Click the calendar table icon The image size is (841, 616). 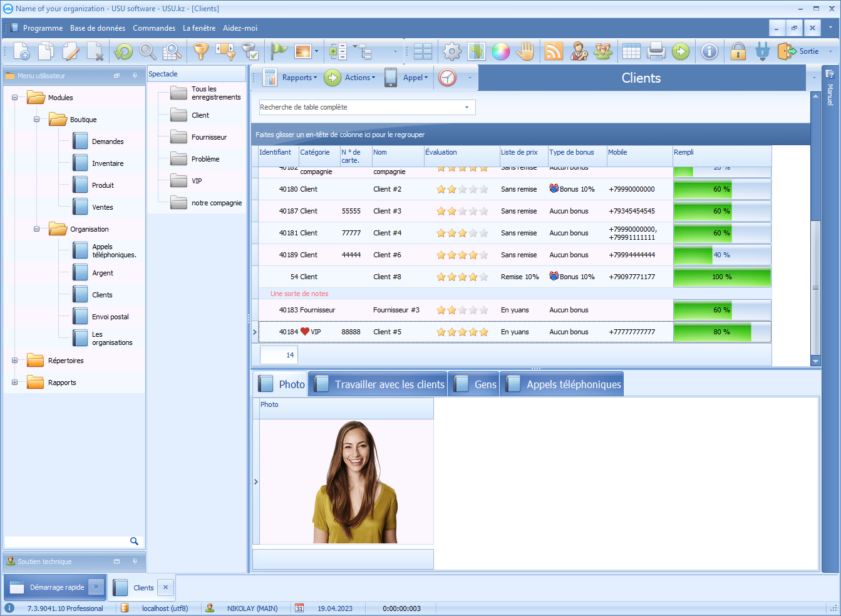[x=631, y=51]
